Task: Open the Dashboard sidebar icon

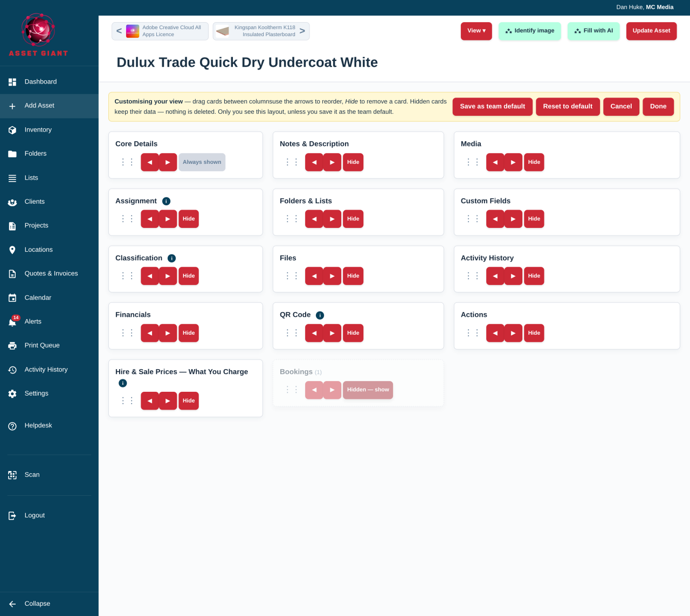Action: [x=12, y=82]
